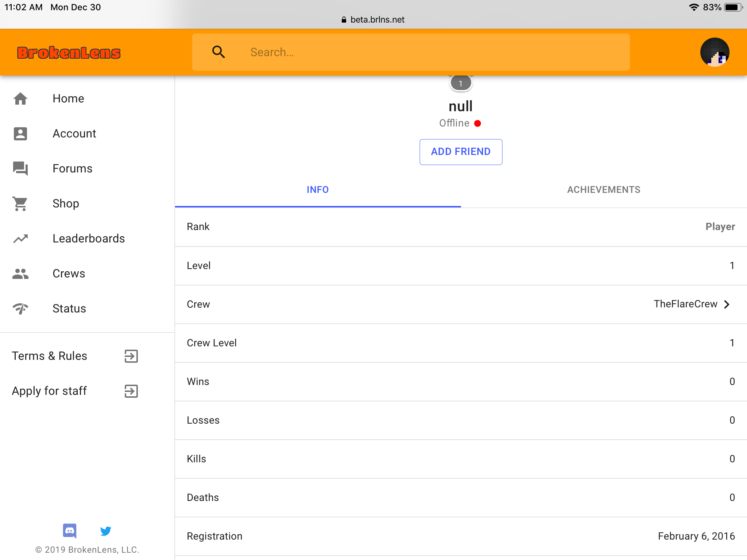This screenshot has height=560, width=747.
Task: Expand the TheFlareCrew chevron arrow
Action: click(727, 304)
